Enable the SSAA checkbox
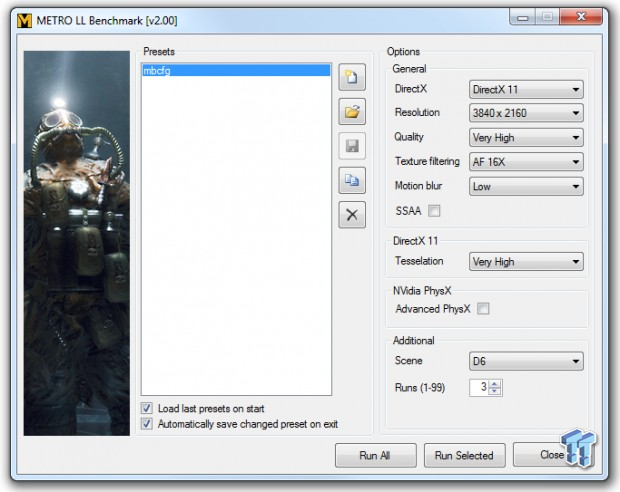 (x=434, y=211)
